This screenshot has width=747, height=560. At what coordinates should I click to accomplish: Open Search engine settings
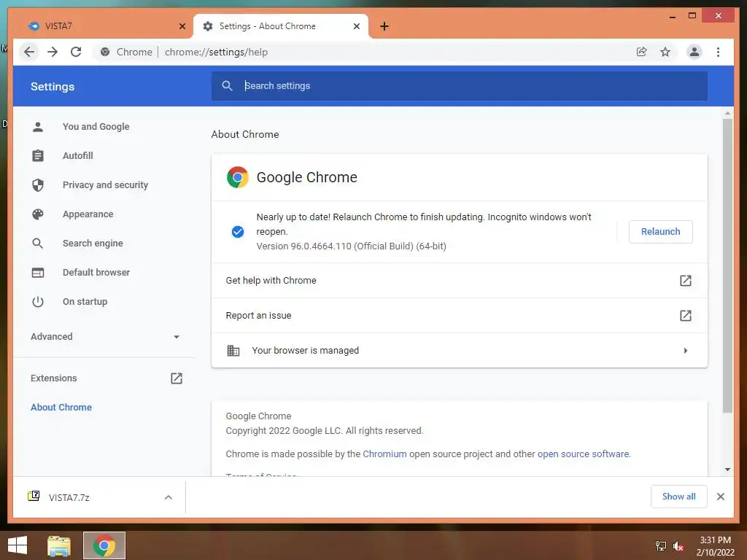[x=93, y=243]
